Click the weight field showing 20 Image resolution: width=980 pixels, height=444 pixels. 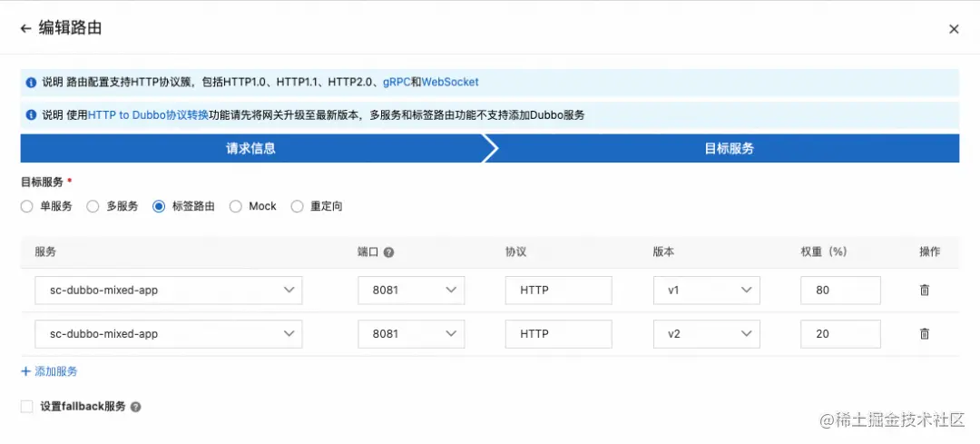[840, 334]
